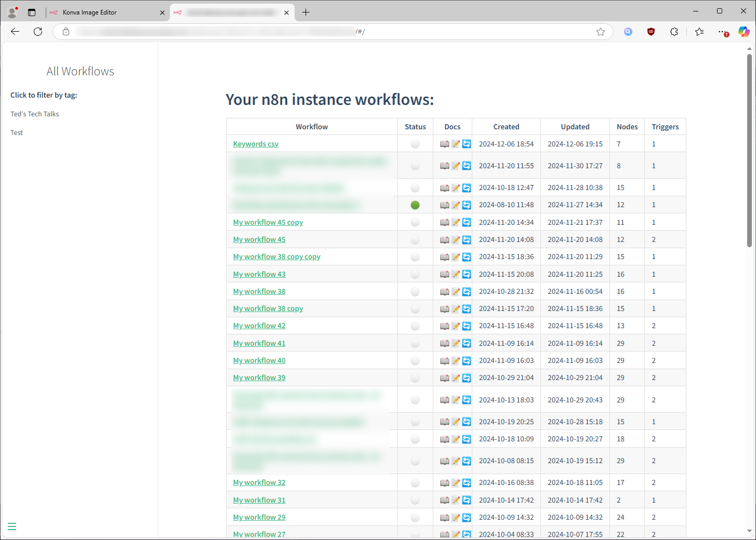Switch to the Konva Image Editor tab
The width and height of the screenshot is (756, 540).
pyautogui.click(x=107, y=12)
